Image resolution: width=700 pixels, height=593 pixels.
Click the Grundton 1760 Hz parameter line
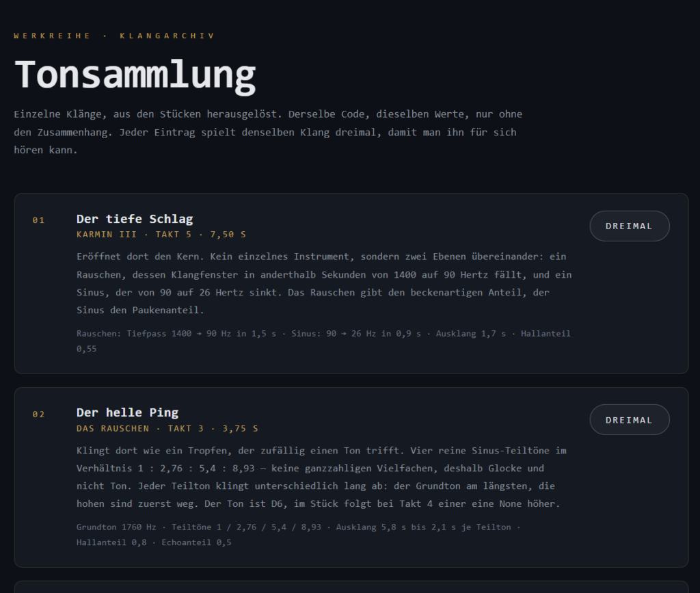(x=298, y=534)
